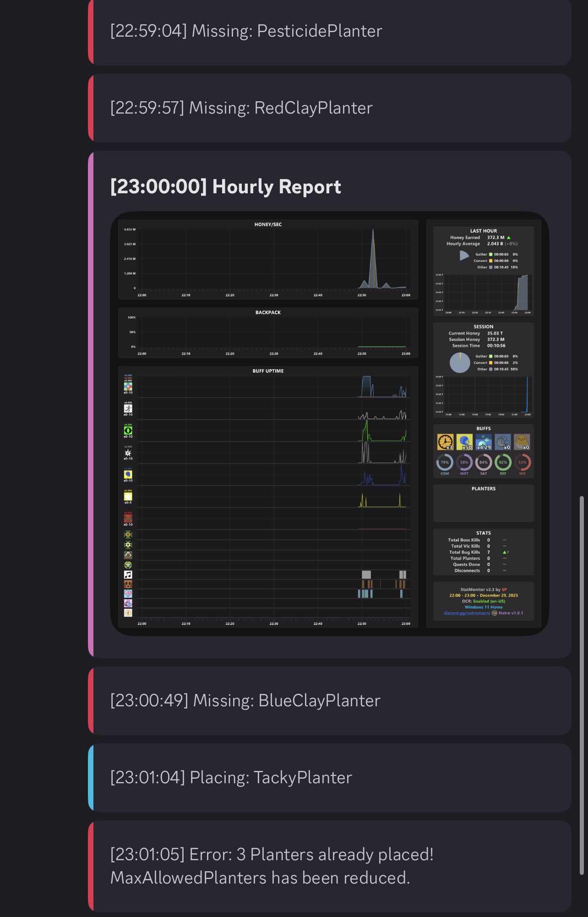Click the Session pie chart
Viewport: 588px width, 917px height.
[x=460, y=363]
